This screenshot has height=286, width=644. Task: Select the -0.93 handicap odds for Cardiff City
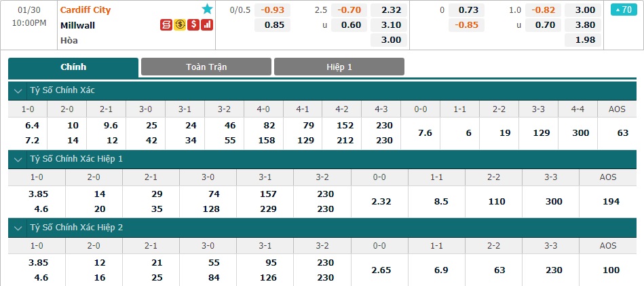click(272, 10)
